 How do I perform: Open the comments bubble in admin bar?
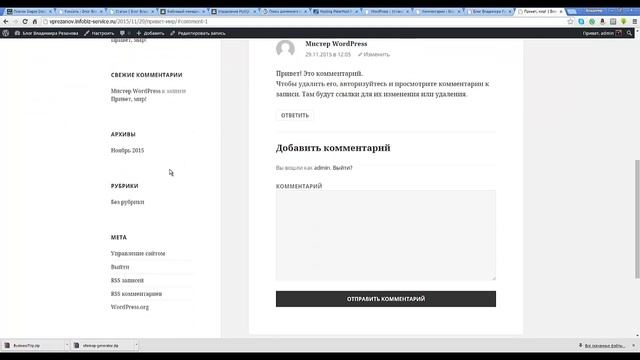(x=124, y=33)
